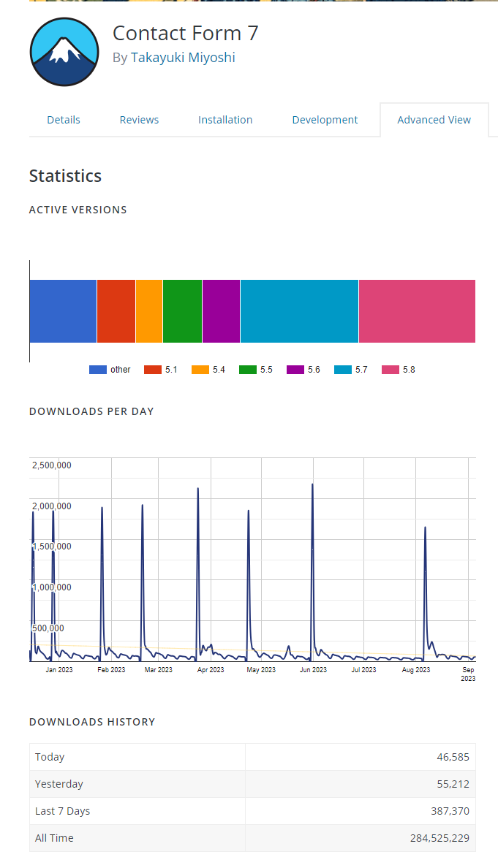Click the blue 'other' segment in version bar
This screenshot has width=498, height=868.
pyautogui.click(x=63, y=311)
